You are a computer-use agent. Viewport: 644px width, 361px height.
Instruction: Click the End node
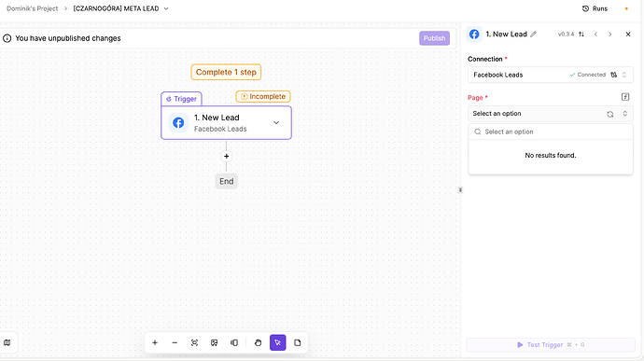[x=226, y=181]
